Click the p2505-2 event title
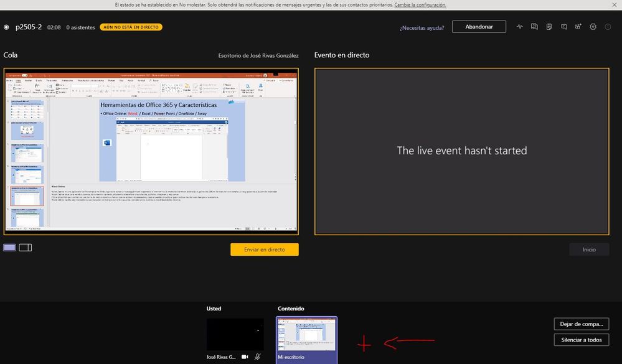 click(x=29, y=27)
